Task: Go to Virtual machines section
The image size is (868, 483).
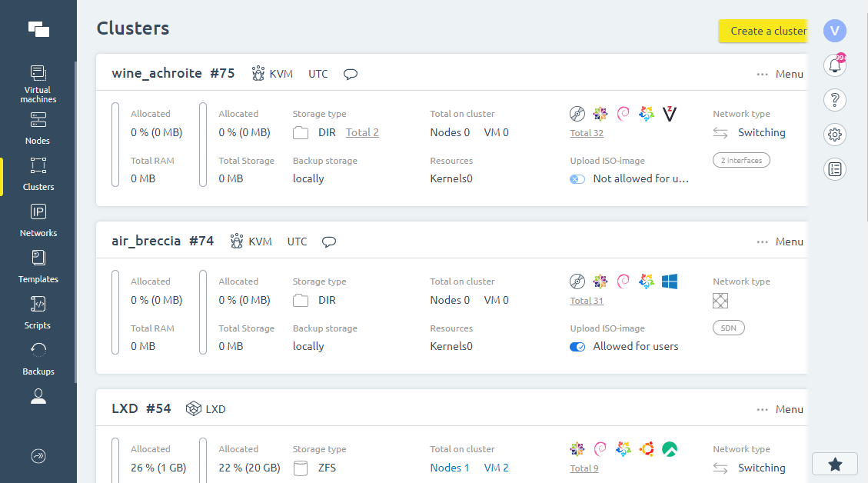Action: point(38,84)
